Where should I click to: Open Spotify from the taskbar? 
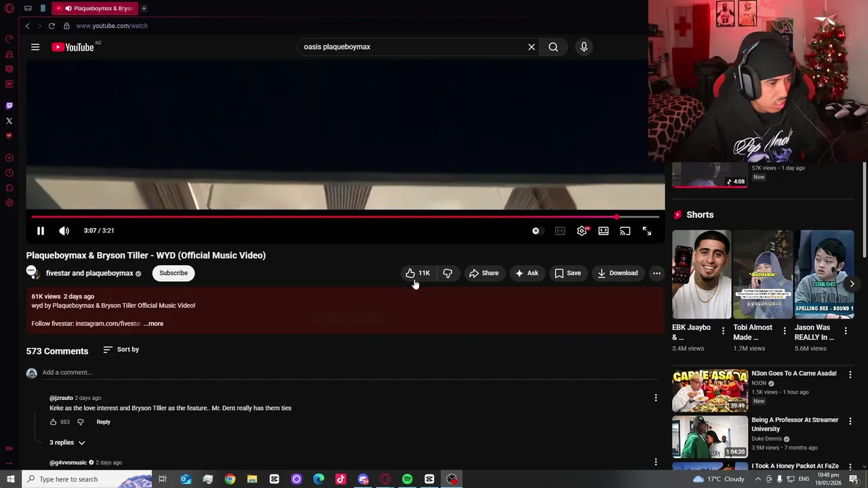[x=407, y=479]
